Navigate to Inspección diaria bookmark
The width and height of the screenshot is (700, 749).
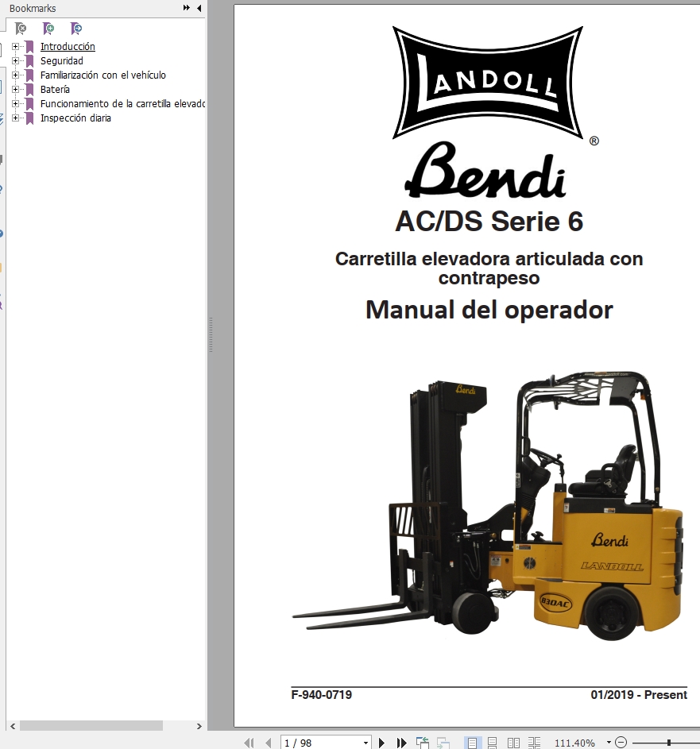click(x=75, y=118)
